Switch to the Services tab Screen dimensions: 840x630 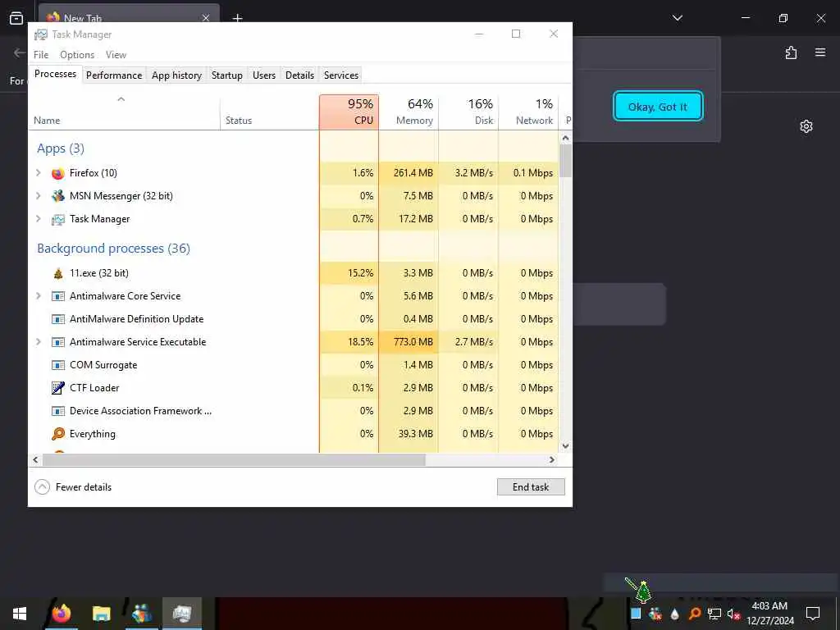click(x=341, y=75)
